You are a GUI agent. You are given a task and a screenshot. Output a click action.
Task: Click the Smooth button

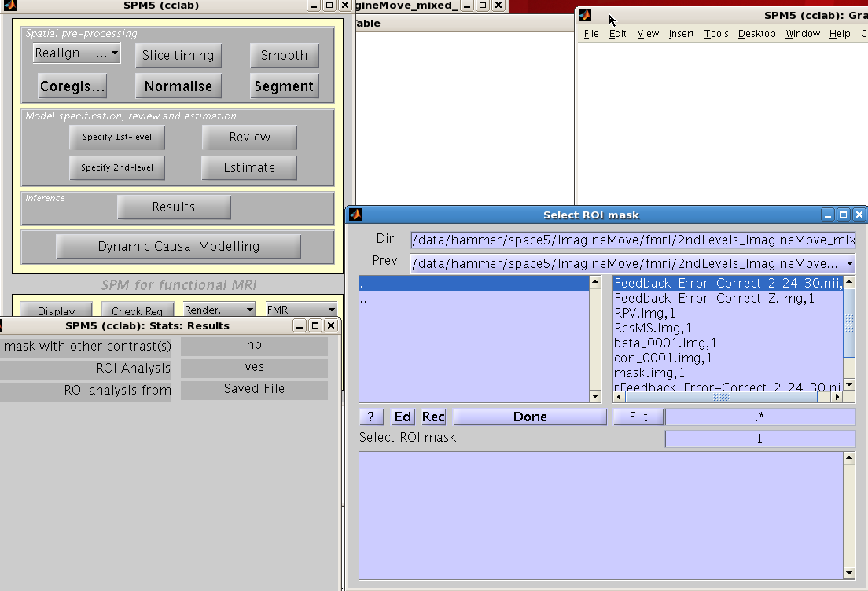point(284,55)
